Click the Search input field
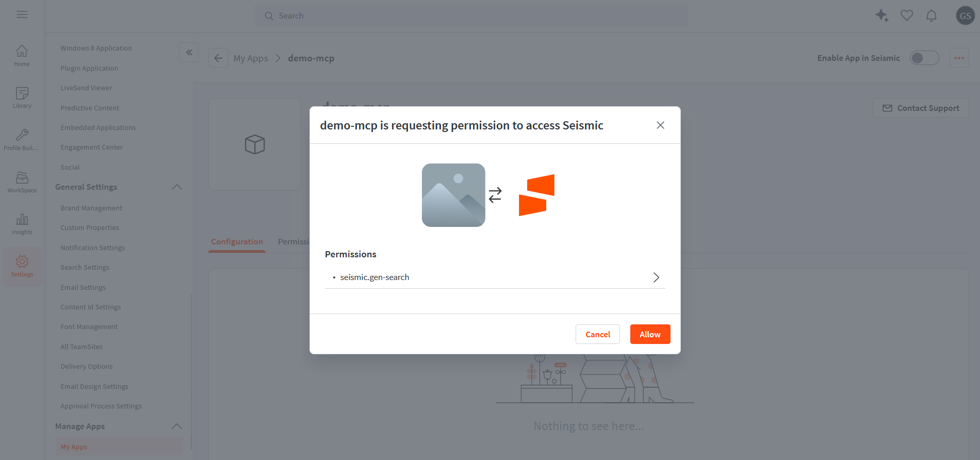This screenshot has width=980, height=460. tap(470, 16)
